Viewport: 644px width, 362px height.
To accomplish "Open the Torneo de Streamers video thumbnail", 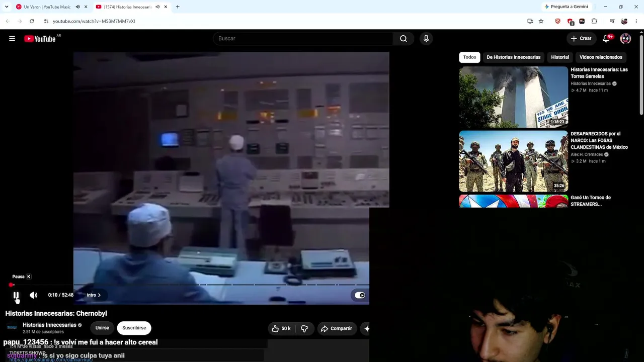I will click(x=513, y=201).
